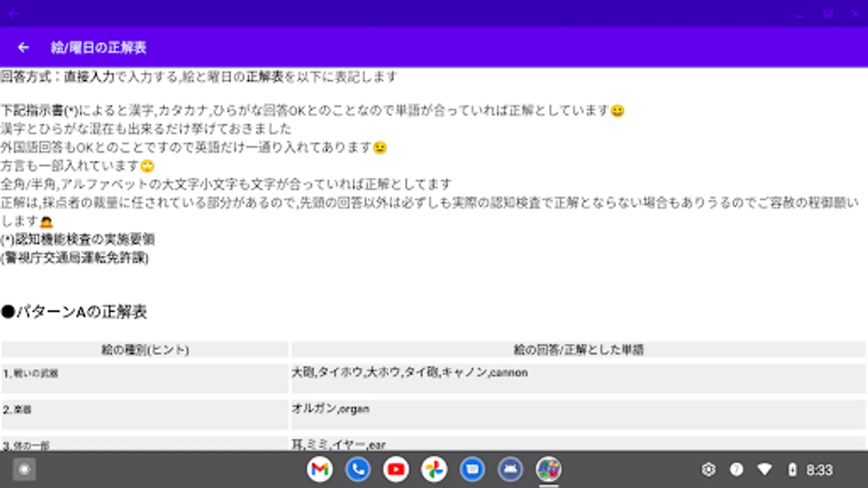Open the app launcher button

tap(24, 470)
